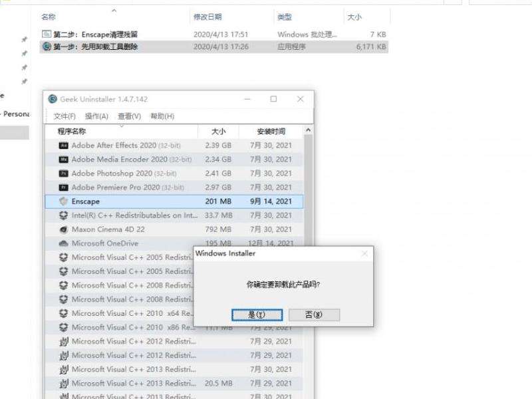
Task: Sort programs by the 大小 column
Action: [x=219, y=131]
